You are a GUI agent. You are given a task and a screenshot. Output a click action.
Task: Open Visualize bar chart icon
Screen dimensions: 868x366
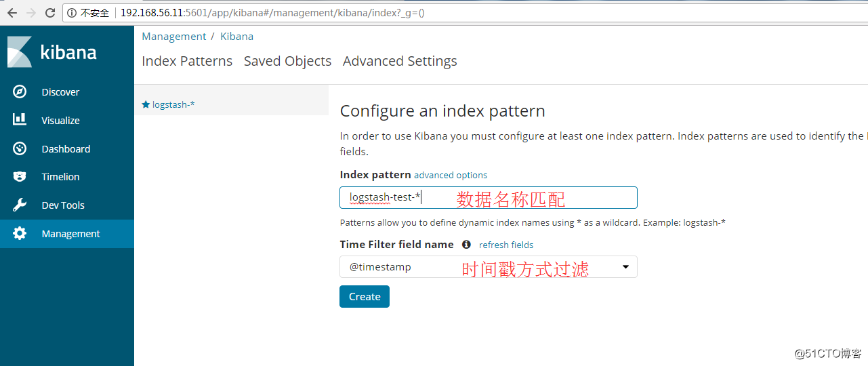(20, 120)
